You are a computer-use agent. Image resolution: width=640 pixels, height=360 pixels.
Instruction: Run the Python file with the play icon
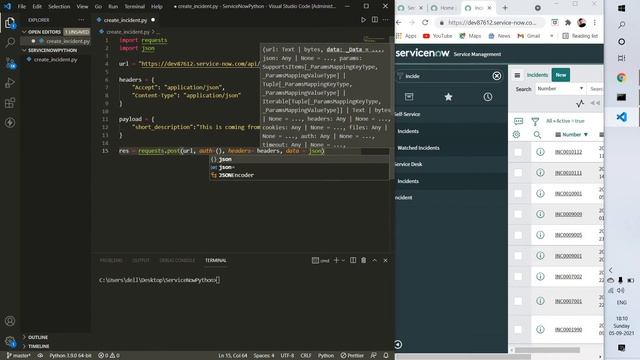coord(363,20)
